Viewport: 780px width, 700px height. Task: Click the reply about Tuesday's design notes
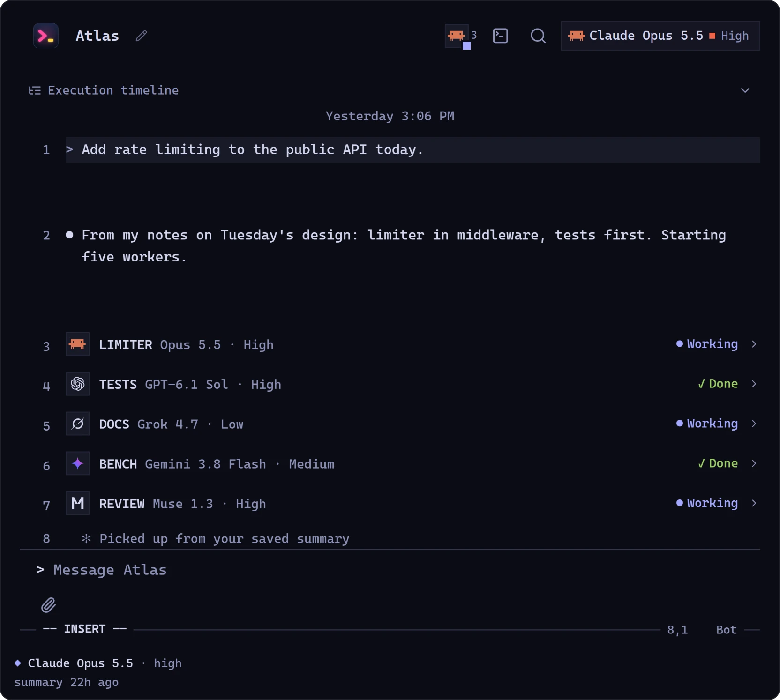[x=404, y=246]
